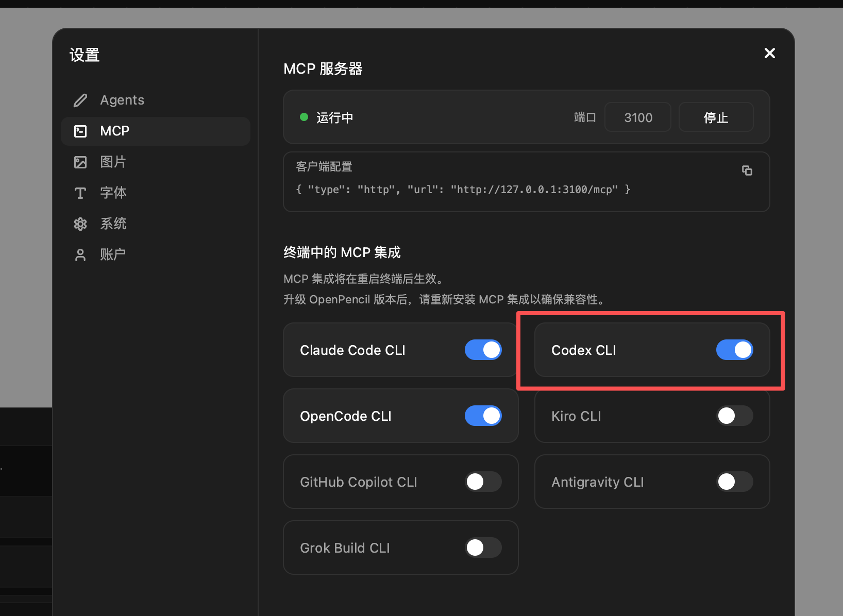Click the Codex CLI label
The height and width of the screenshot is (616, 843).
[x=584, y=350]
